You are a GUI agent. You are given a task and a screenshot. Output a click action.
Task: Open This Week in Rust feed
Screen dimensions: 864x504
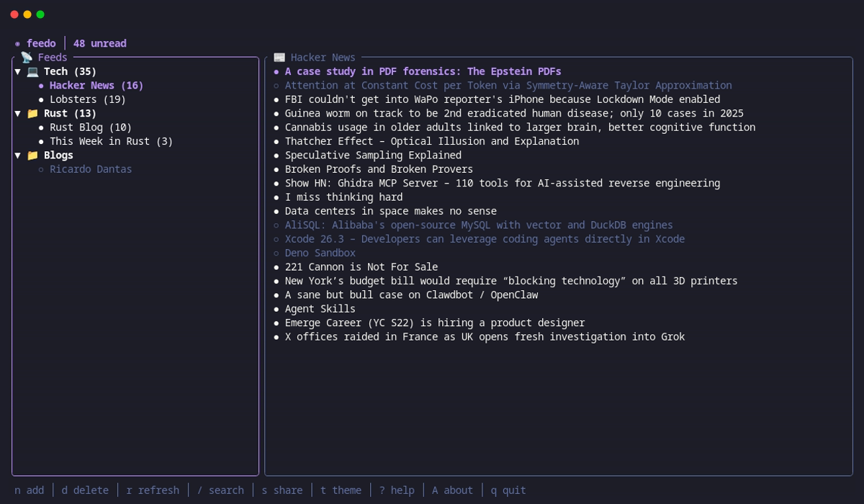[111, 141]
